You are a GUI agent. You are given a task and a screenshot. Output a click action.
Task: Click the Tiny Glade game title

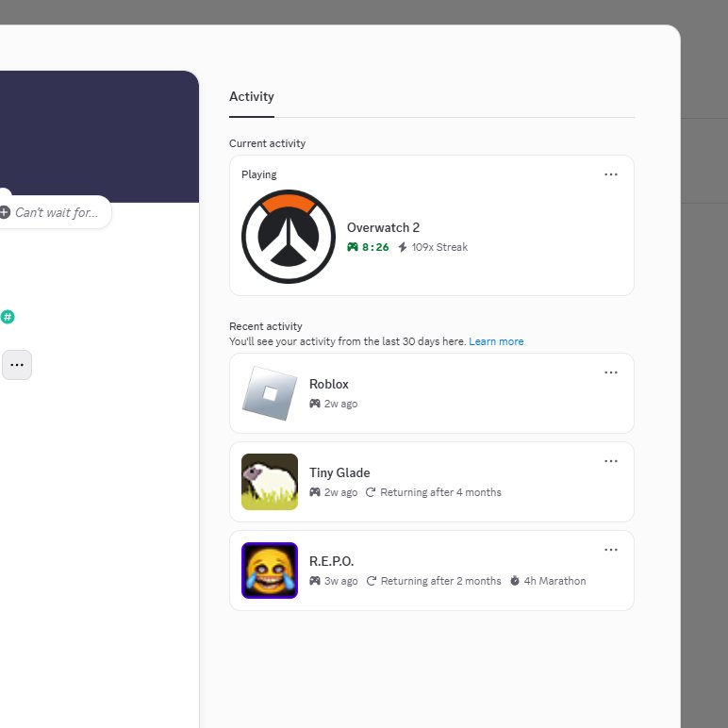point(339,472)
